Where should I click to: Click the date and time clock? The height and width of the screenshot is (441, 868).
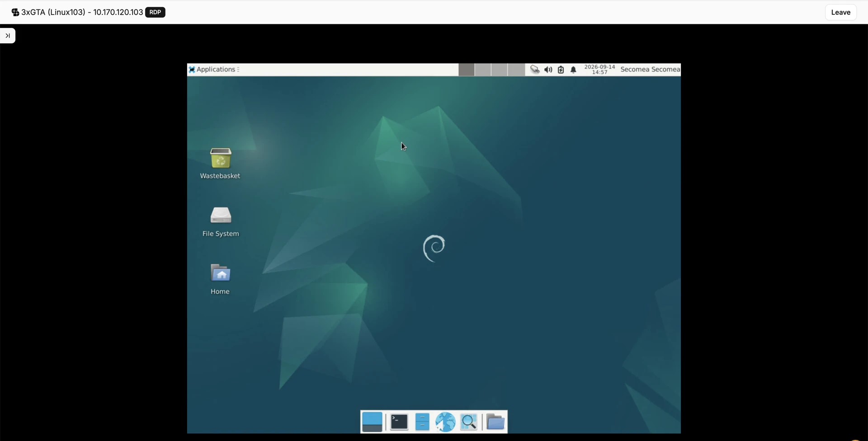[x=599, y=70]
